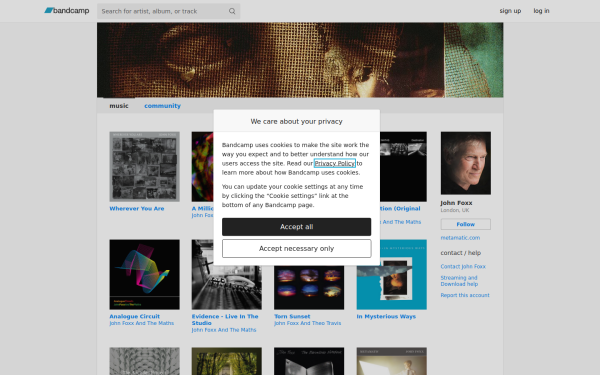Open the log in link
Image resolution: width=600 pixels, height=375 pixels.
click(x=541, y=11)
